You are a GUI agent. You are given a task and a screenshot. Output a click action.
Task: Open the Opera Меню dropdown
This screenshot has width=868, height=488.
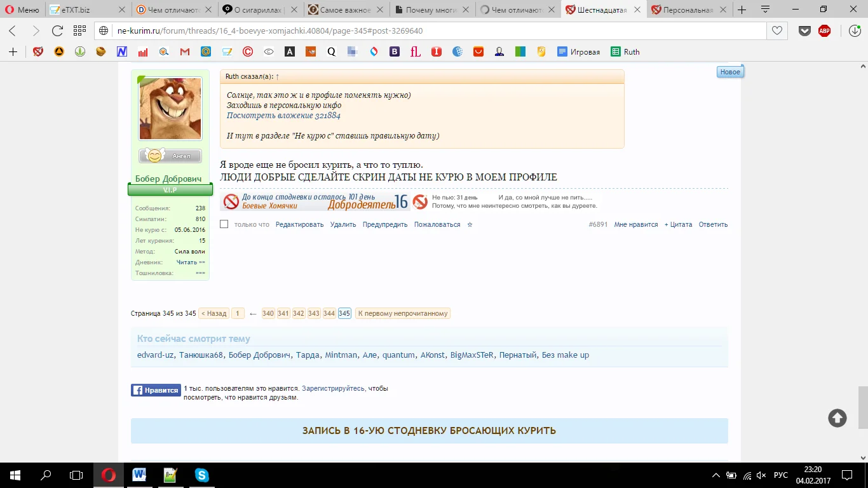tap(22, 10)
